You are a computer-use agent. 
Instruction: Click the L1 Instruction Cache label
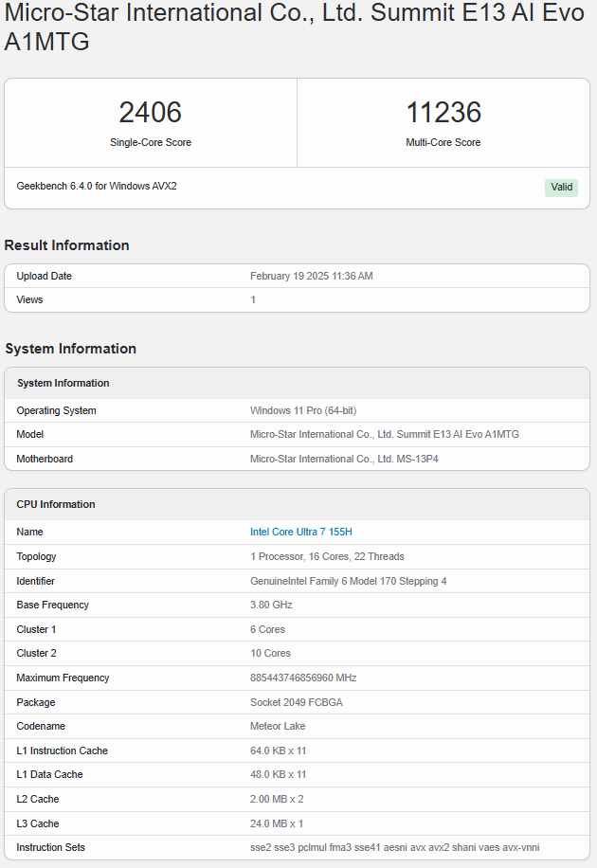coord(62,751)
